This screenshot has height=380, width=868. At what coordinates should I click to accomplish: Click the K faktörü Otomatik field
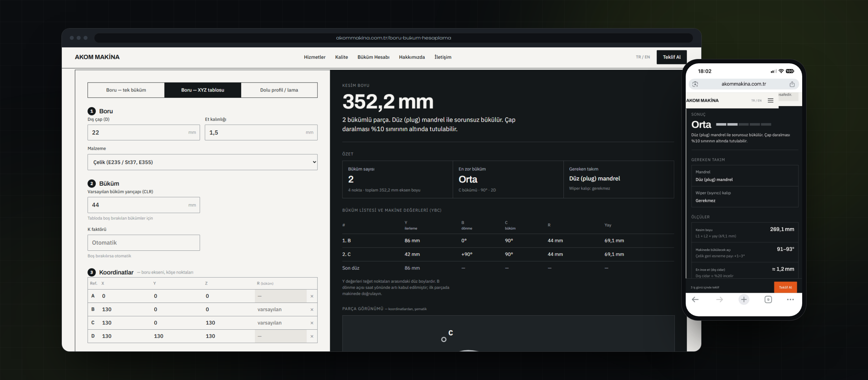pos(144,243)
